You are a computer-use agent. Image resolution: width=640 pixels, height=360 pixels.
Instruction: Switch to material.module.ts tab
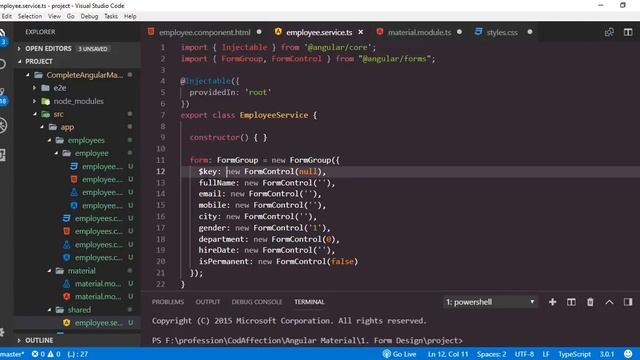(419, 32)
